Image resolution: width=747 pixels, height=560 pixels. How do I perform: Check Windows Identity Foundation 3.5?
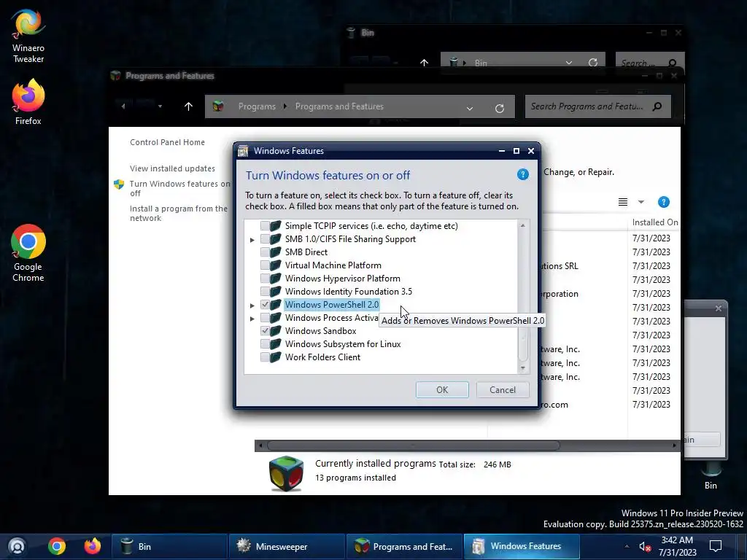click(x=265, y=292)
